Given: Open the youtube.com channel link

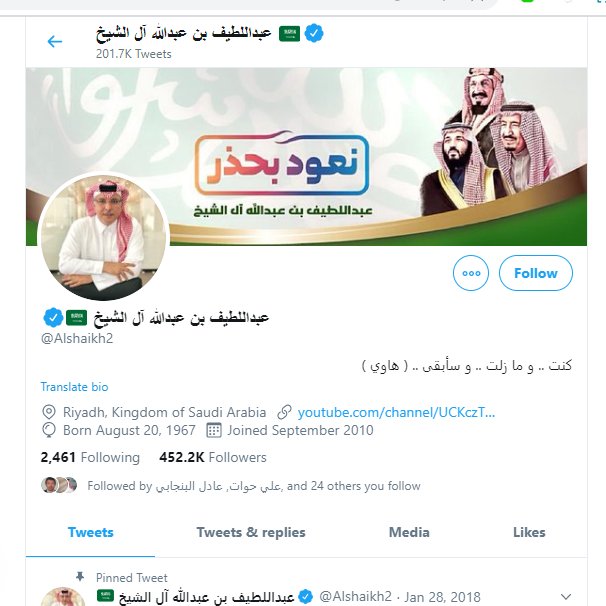Looking at the screenshot, I should tap(396, 412).
